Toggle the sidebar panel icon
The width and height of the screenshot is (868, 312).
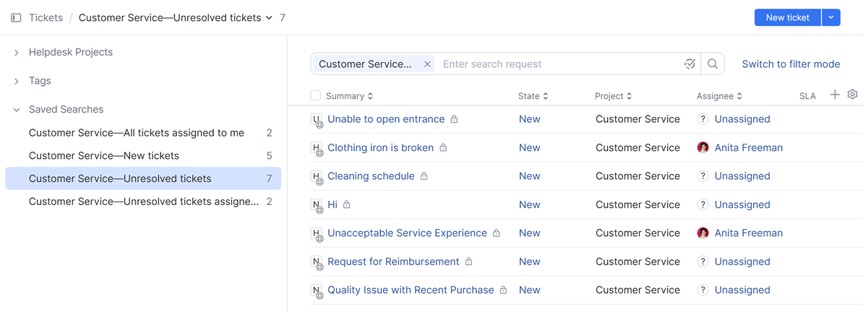[x=16, y=18]
